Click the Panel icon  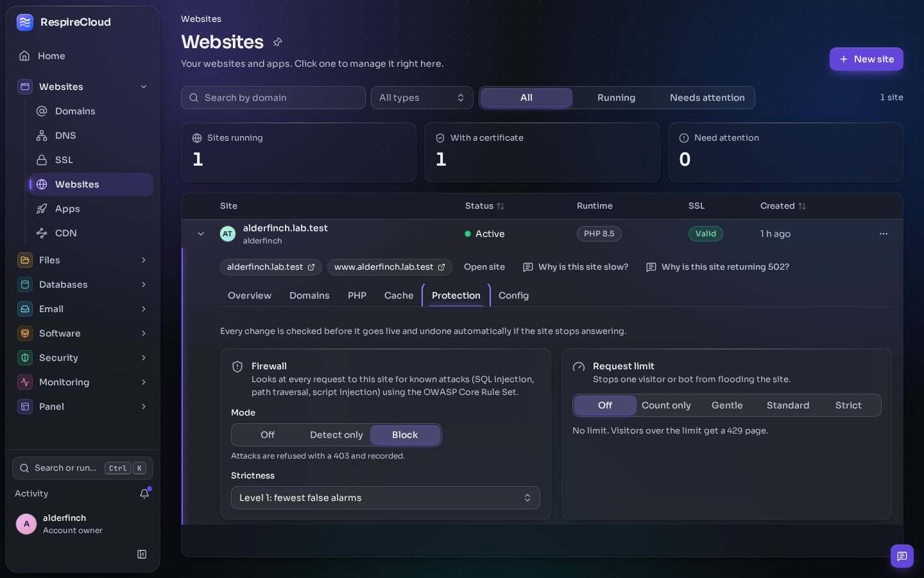(25, 407)
